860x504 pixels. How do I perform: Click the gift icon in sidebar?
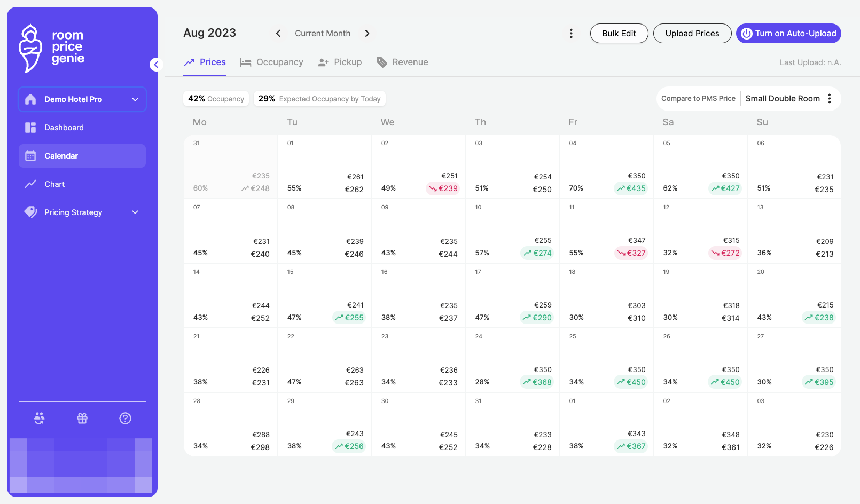(x=82, y=418)
